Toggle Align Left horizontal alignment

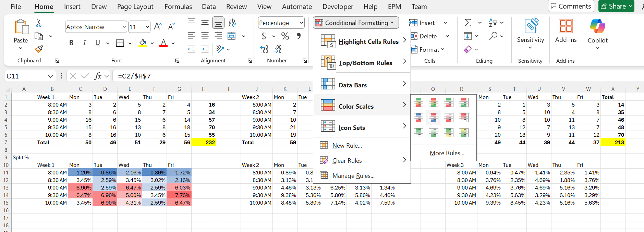[x=192, y=36]
